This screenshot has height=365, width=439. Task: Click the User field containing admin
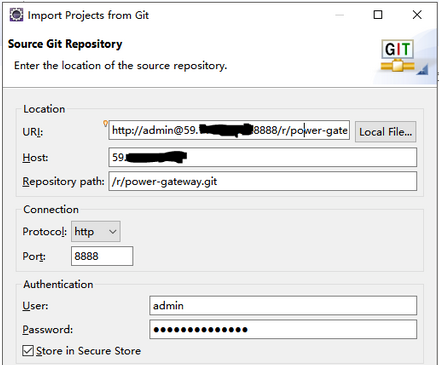(x=283, y=305)
